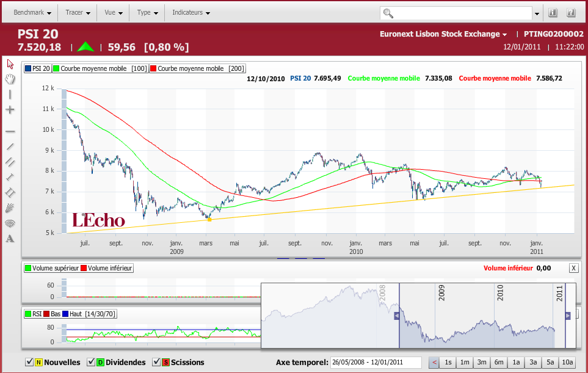The image size is (588, 373).
Task: Click the green up-trend arrow indicator
Action: [85, 46]
